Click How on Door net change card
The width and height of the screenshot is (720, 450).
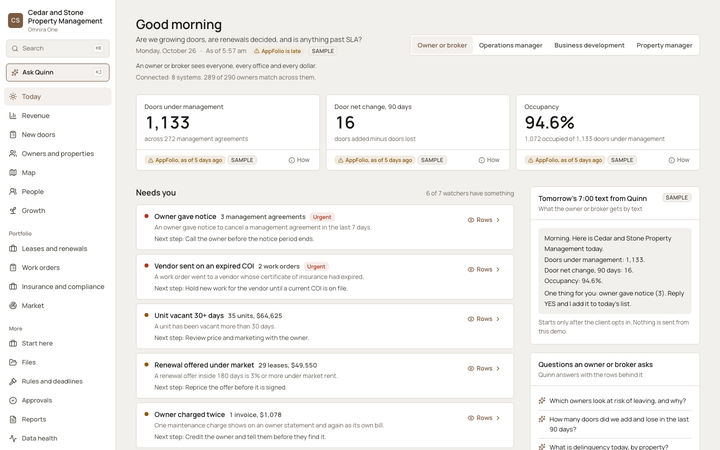489,160
